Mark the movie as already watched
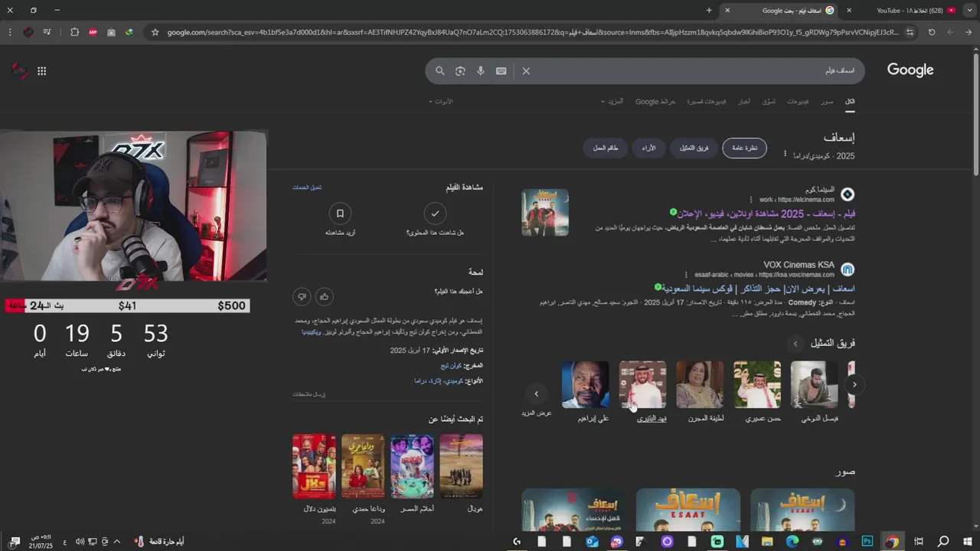Image resolution: width=980 pixels, height=551 pixels. (435, 214)
